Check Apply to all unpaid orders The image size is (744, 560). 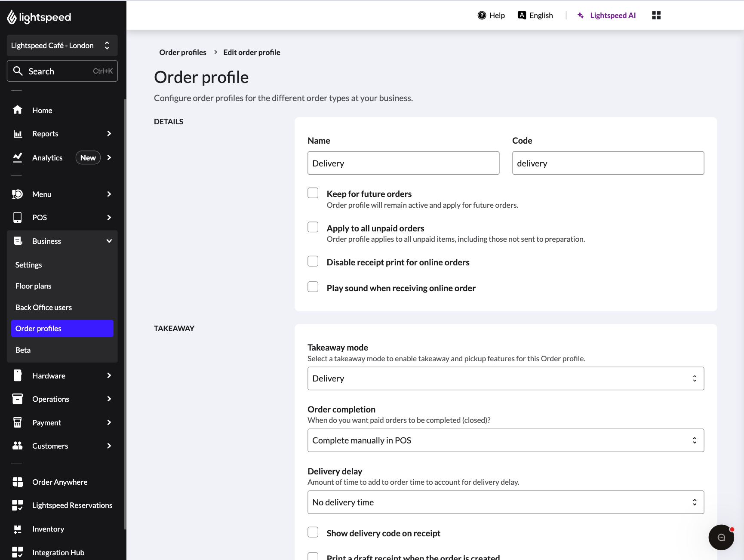(313, 227)
